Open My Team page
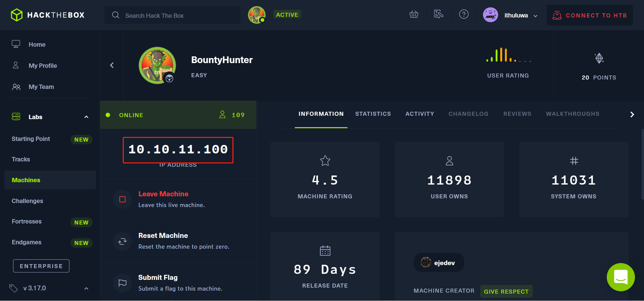This screenshot has width=644, height=301. click(41, 87)
